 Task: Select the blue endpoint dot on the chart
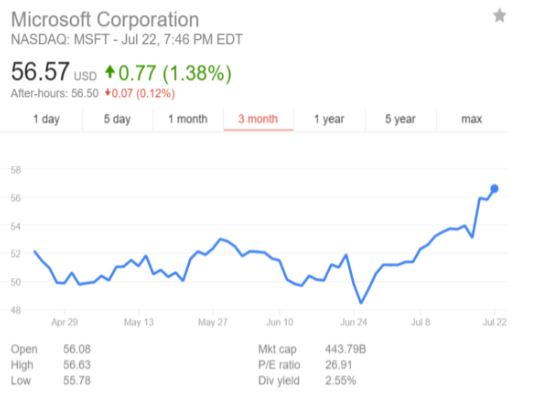494,189
